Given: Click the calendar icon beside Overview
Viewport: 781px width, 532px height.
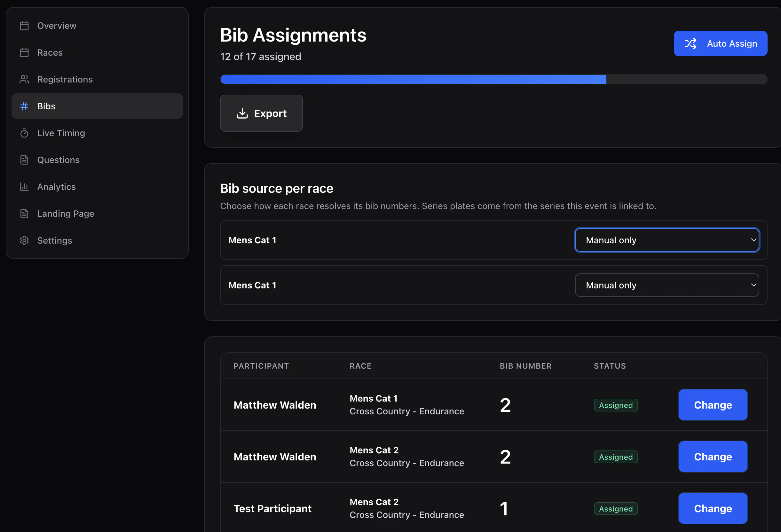Looking at the screenshot, I should [24, 26].
